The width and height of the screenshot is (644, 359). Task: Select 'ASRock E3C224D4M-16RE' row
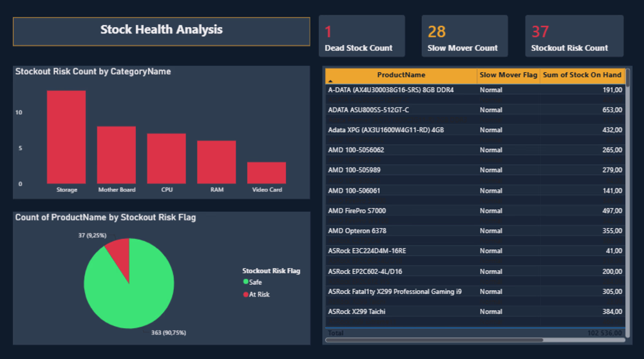(x=475, y=251)
